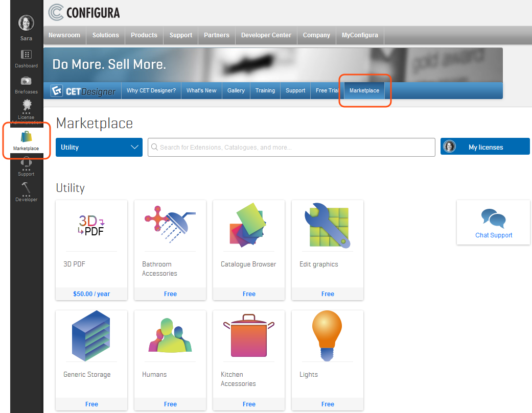Open the Developer Center menu
The width and height of the screenshot is (532, 413).
(266, 35)
